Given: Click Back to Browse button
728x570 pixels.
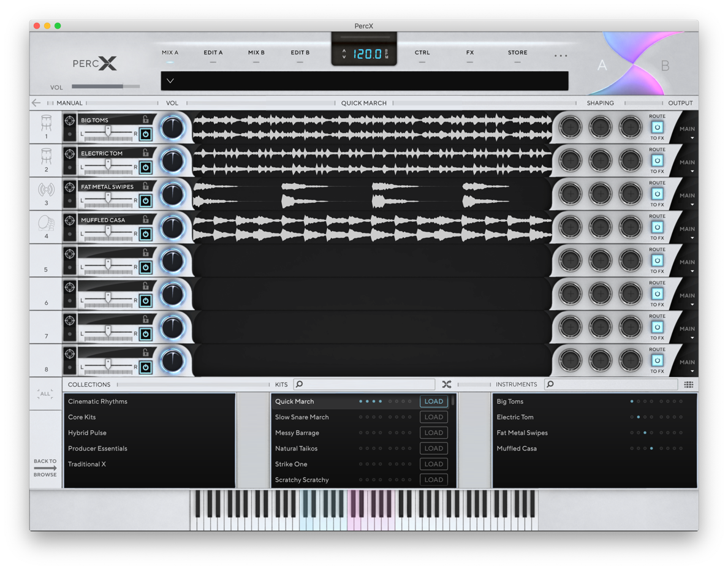Looking at the screenshot, I should tap(45, 468).
